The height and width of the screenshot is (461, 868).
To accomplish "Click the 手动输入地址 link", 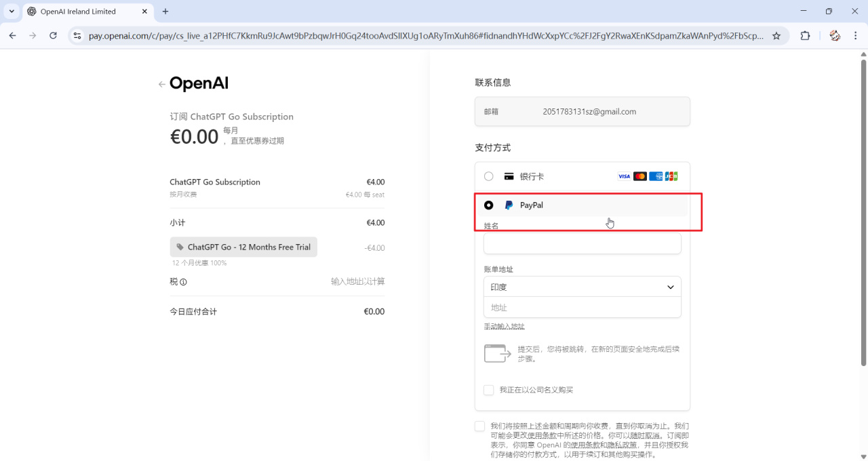I will (x=504, y=327).
